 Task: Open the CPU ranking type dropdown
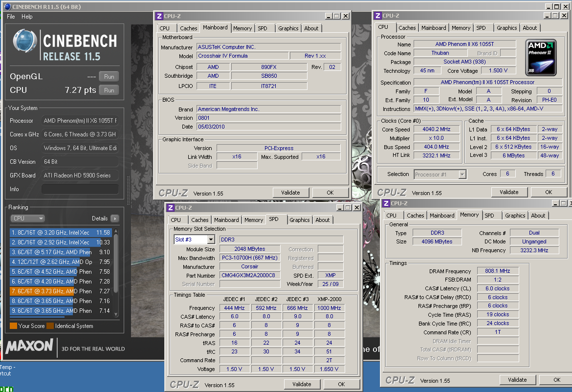27,218
